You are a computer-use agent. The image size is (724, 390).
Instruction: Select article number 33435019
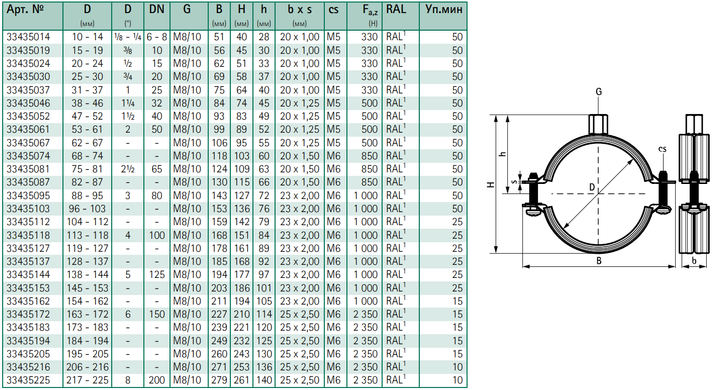coord(28,50)
